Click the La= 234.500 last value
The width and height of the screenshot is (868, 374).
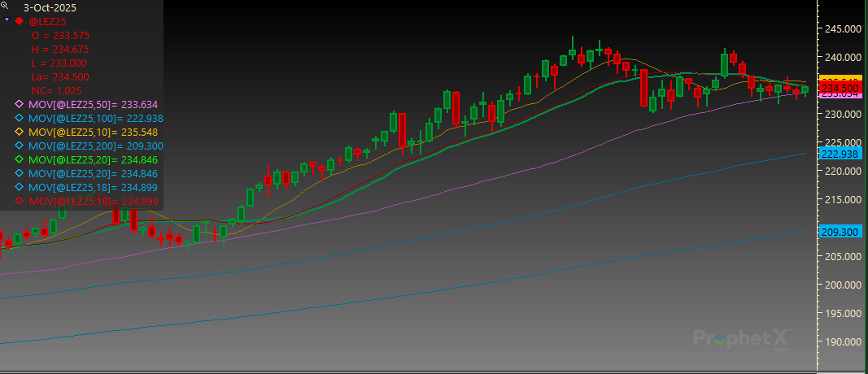click(60, 77)
